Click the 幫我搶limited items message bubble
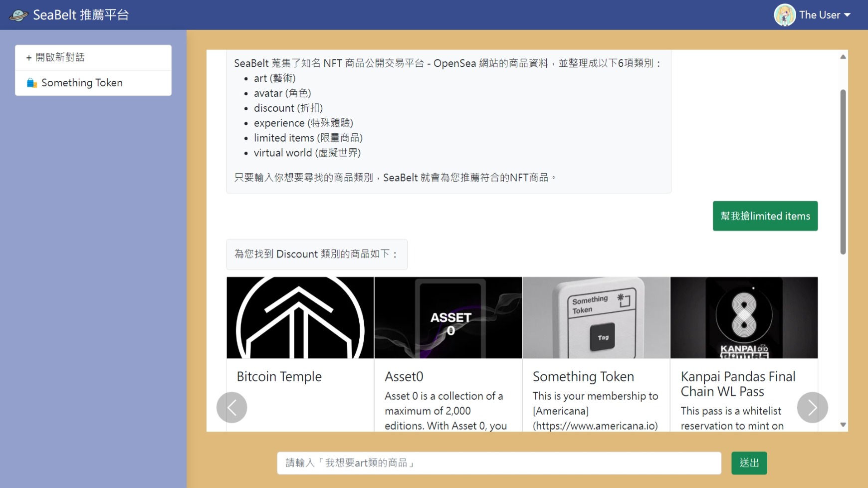This screenshot has width=868, height=488. tap(765, 216)
